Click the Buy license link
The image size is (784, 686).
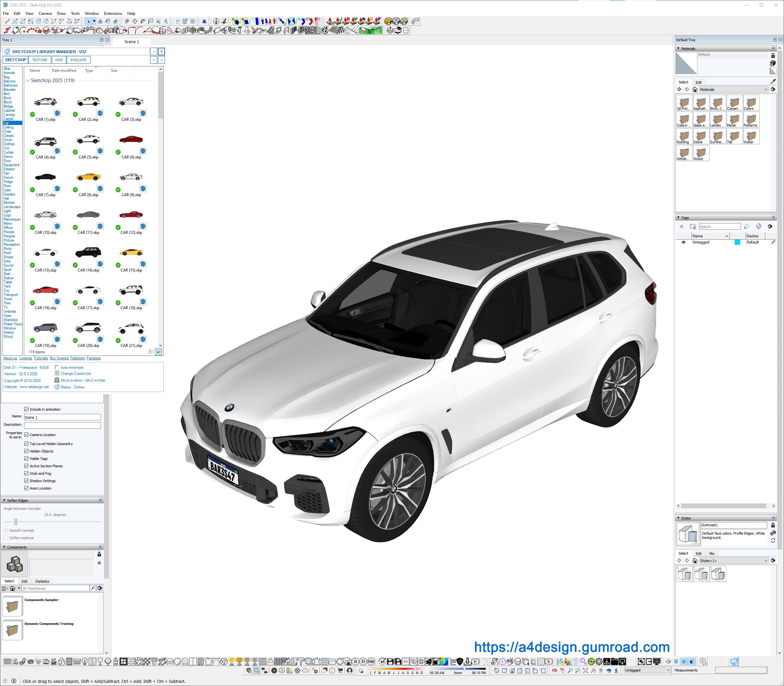click(x=59, y=358)
